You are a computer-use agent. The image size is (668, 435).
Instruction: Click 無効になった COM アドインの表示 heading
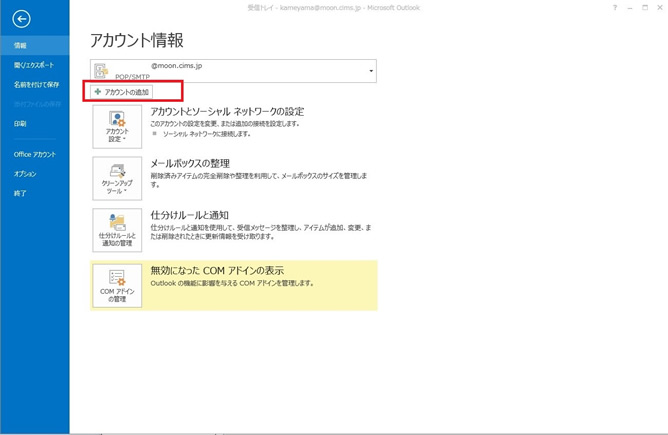coord(217,271)
